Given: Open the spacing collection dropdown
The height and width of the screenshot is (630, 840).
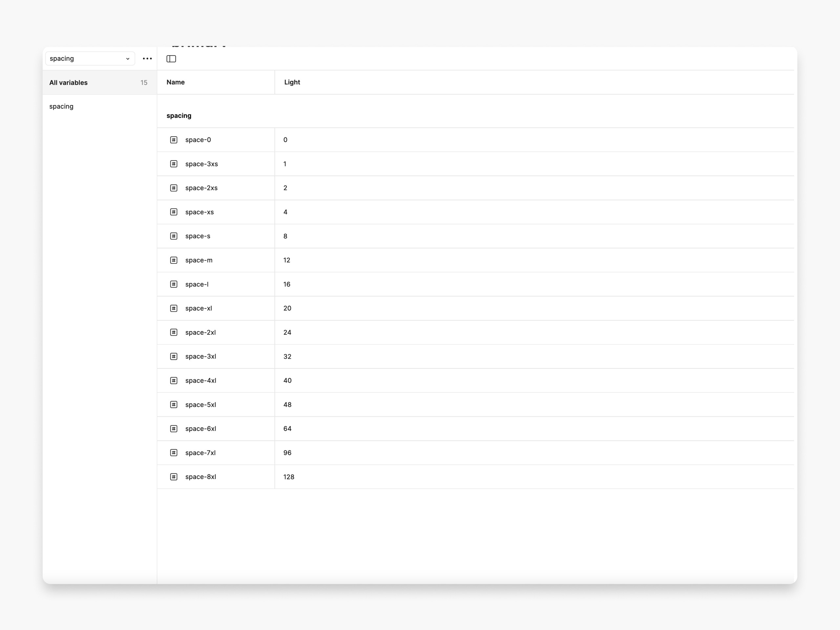Looking at the screenshot, I should coord(90,58).
